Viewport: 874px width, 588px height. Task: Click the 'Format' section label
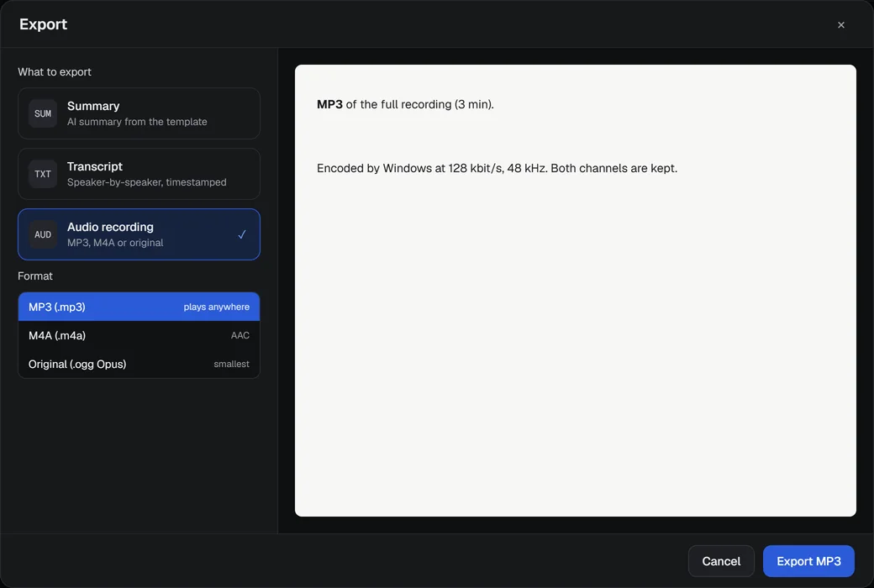pyautogui.click(x=35, y=276)
